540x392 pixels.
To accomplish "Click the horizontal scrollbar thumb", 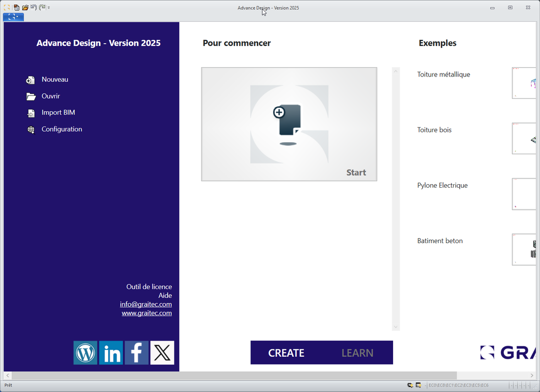I will [235, 375].
